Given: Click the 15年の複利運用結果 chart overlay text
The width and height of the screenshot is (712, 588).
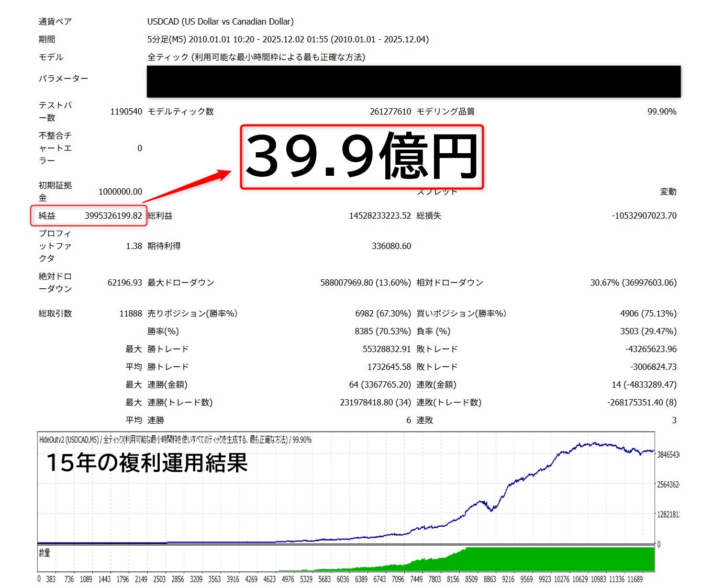Looking at the screenshot, I should (147, 462).
